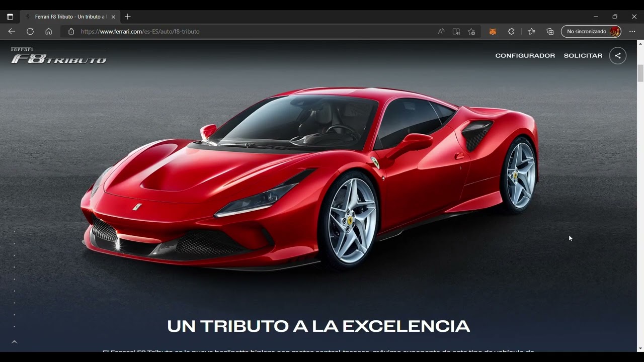Select the Ferrari F8 Tributo browser tab
644x362 pixels.
70,17
